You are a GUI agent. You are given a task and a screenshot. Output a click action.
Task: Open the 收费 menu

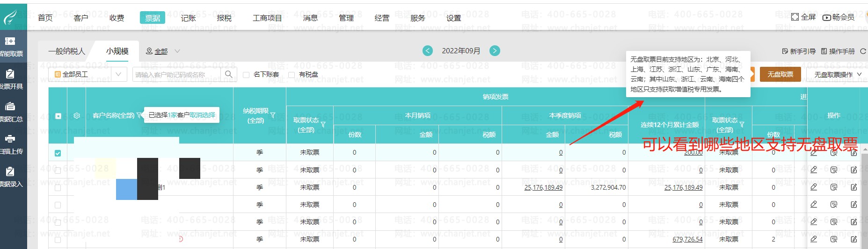point(117,18)
